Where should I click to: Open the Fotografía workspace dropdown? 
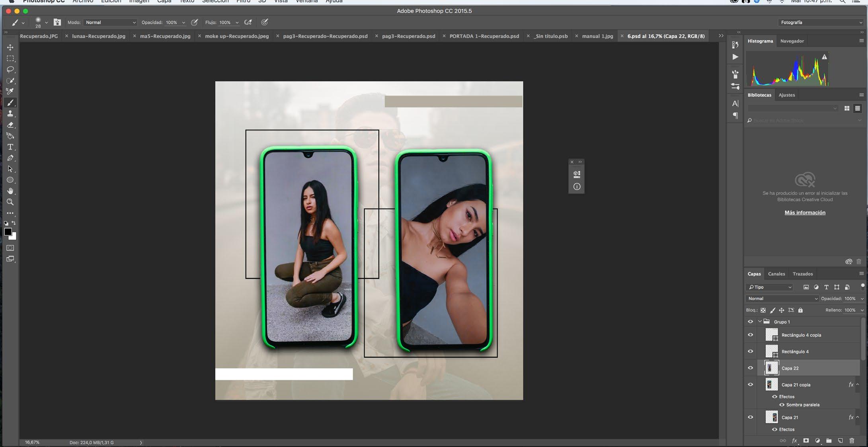click(x=821, y=23)
